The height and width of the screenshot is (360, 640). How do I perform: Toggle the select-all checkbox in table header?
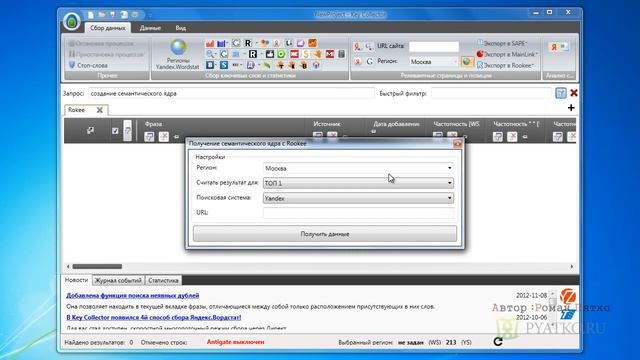(x=115, y=131)
